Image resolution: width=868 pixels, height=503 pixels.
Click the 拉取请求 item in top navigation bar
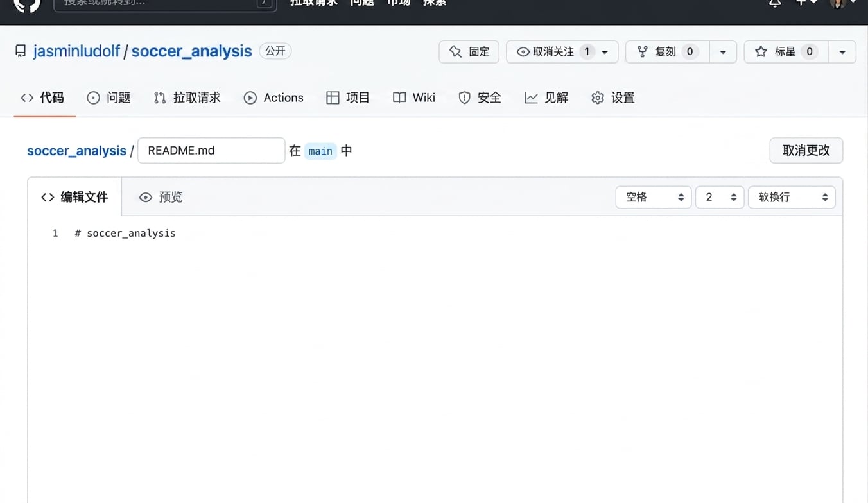click(313, 3)
